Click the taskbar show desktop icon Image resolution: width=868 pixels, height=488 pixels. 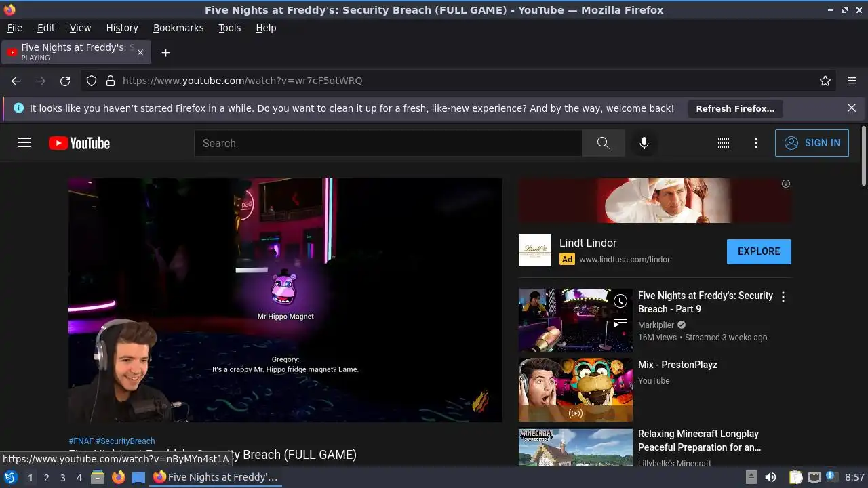[x=138, y=477]
